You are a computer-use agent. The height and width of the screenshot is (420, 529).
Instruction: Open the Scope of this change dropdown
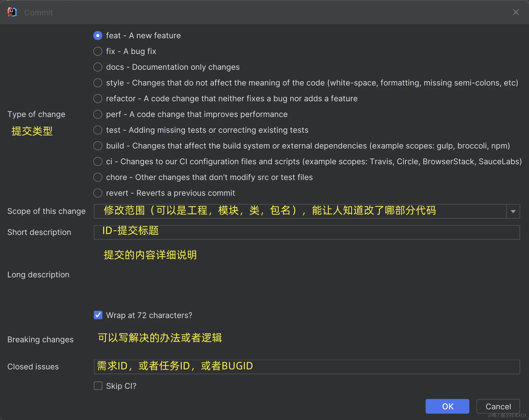tap(513, 211)
